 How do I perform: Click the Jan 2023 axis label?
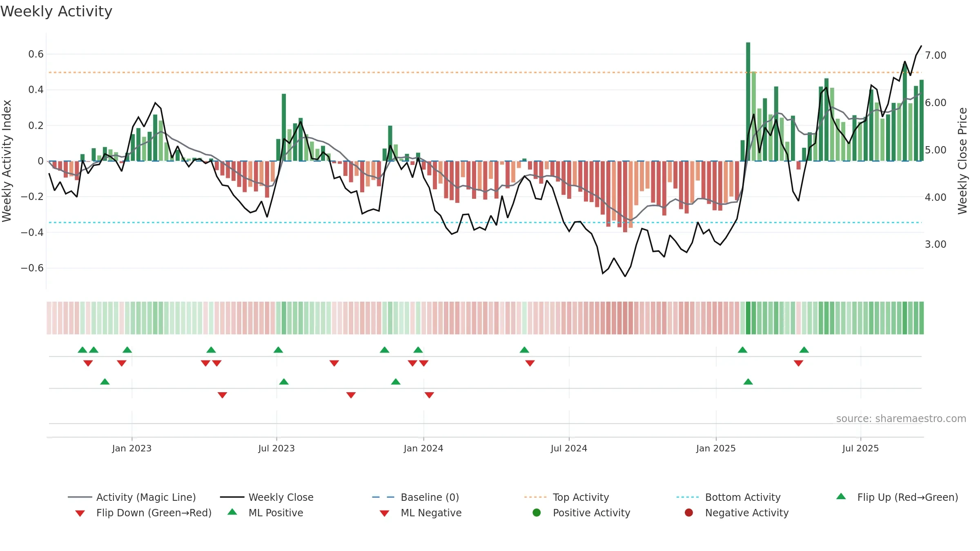(132, 448)
